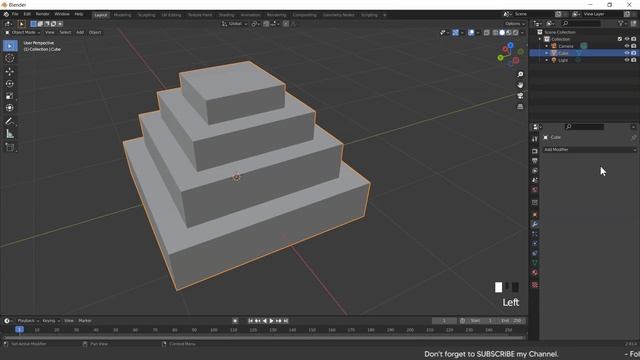Click the timeline Marker menu
Image resolution: width=640 pixels, height=360 pixels.
[85, 321]
